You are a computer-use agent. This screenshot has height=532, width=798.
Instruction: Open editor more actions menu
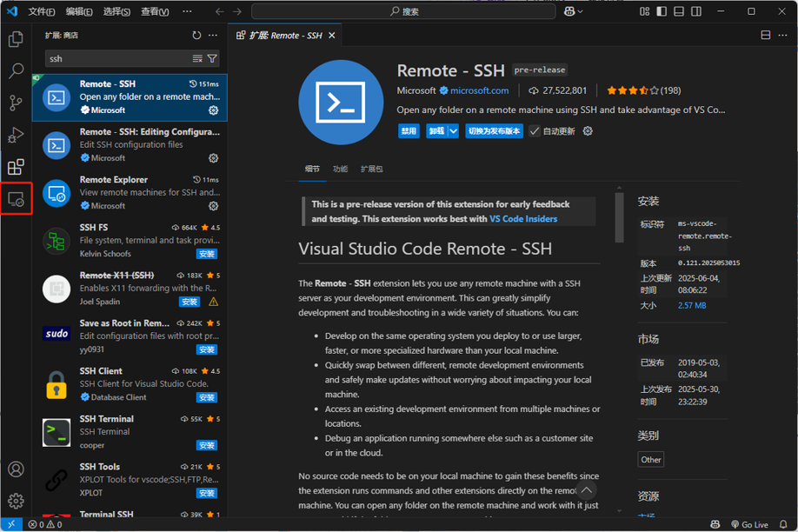tap(782, 35)
